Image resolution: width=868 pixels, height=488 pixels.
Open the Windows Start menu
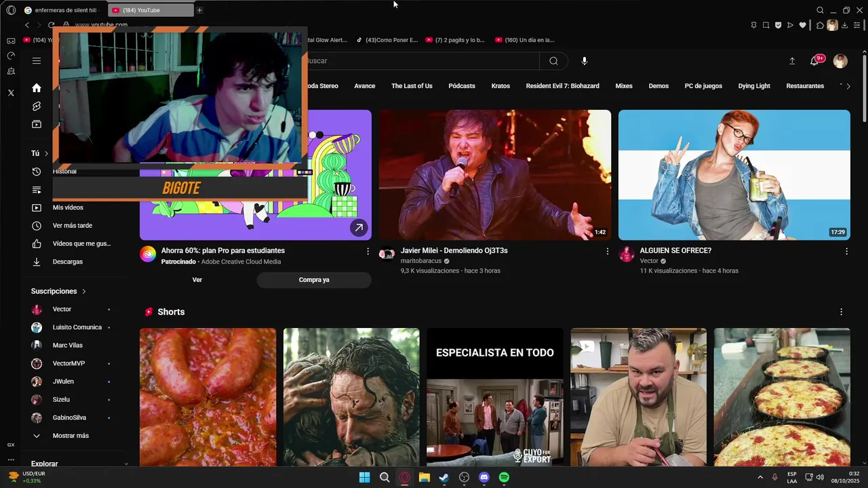364,477
